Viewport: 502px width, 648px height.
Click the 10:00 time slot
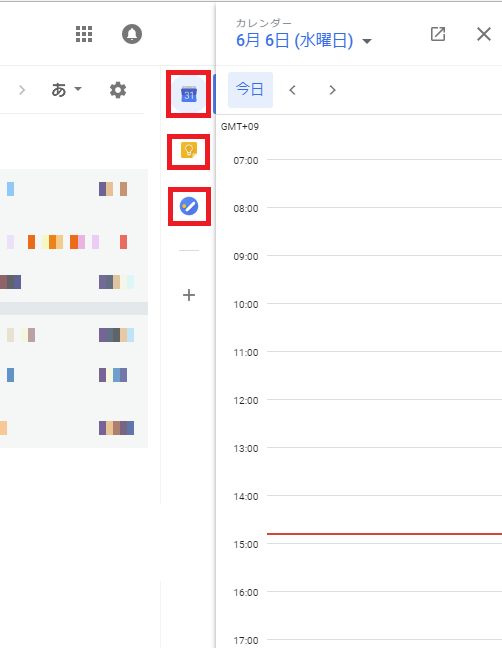click(384, 327)
